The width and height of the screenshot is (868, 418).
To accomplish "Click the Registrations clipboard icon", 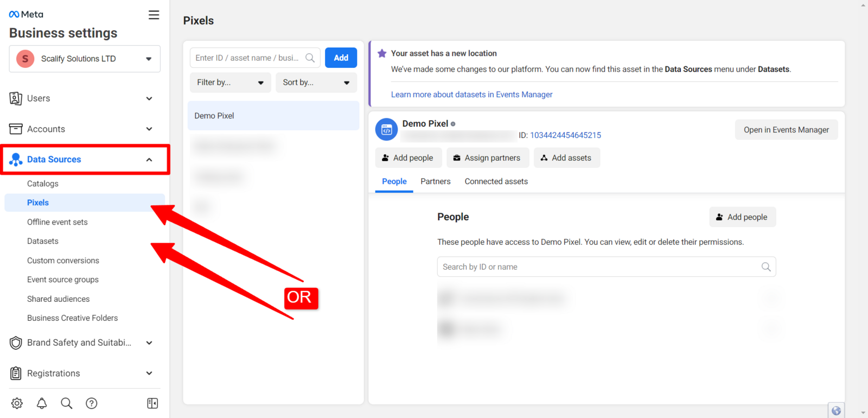I will pos(16,373).
